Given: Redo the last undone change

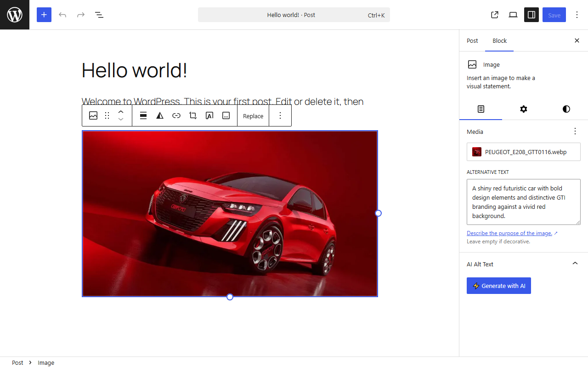Looking at the screenshot, I should pos(81,15).
